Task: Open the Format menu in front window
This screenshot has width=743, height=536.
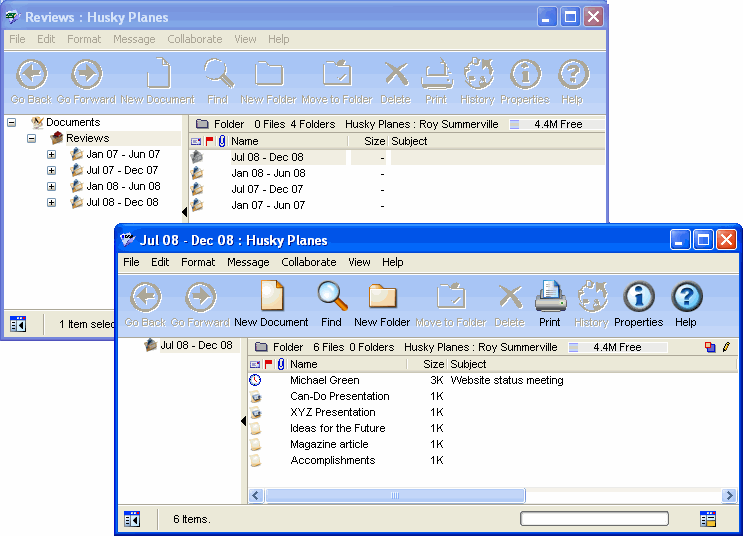Action: pos(198,262)
